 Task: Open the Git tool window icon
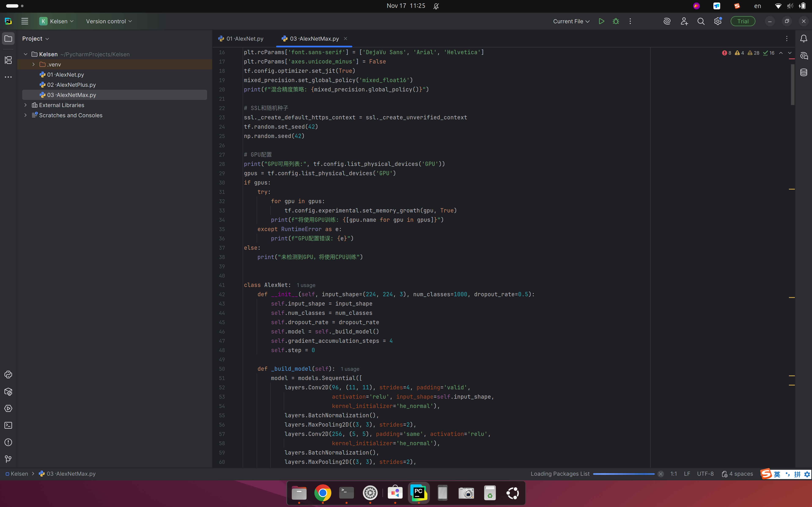click(8, 459)
